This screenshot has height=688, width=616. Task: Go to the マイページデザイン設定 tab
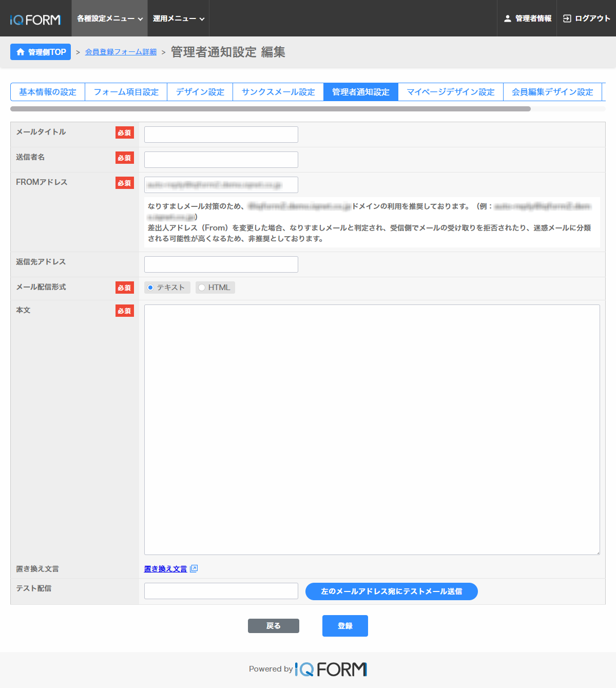[x=450, y=92]
